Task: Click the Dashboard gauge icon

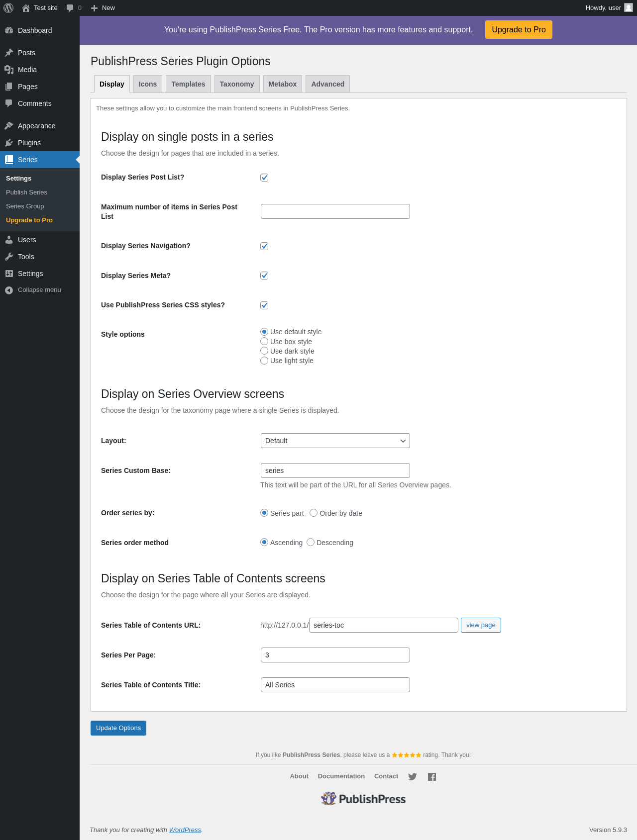Action: tap(9, 30)
